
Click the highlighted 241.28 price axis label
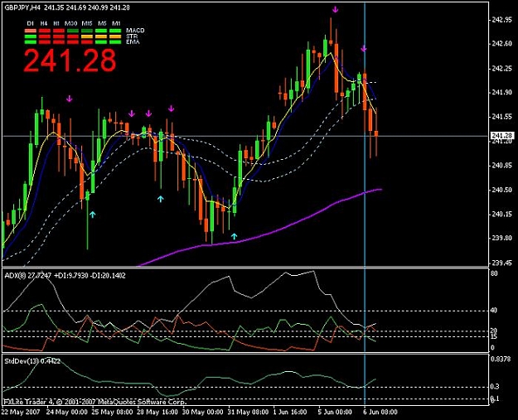501,136
